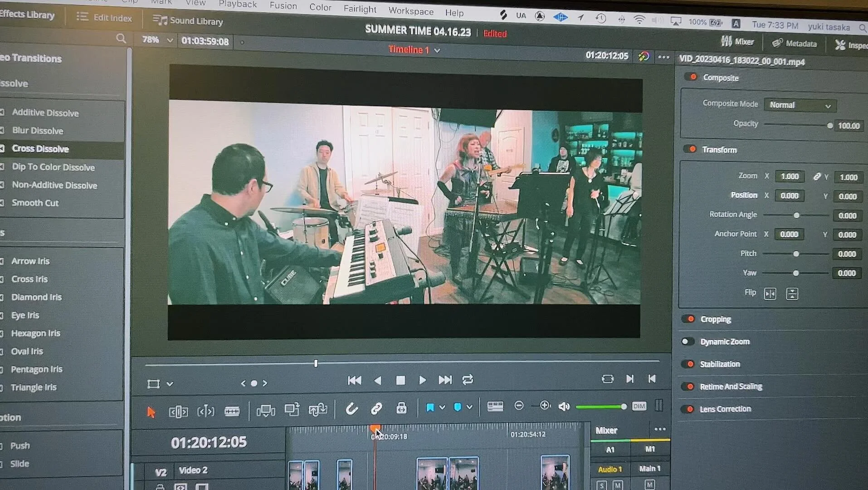Open the Sound Library panel
Screen dimensions: 868x490
(188, 20)
